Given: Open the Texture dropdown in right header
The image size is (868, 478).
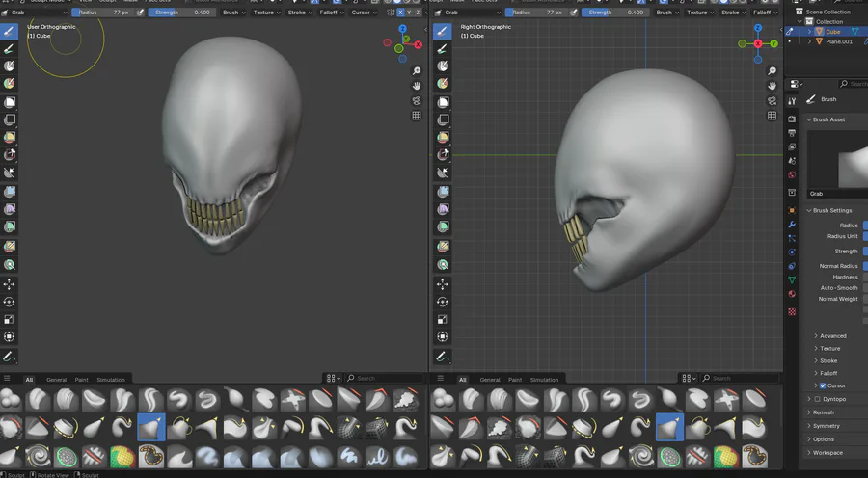Looking at the screenshot, I should [x=697, y=13].
